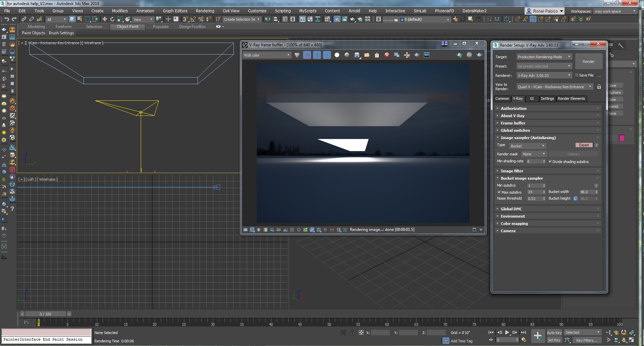644x346 pixels.
Task: Copy frame buffer image to clipboard
Action: tap(377, 55)
